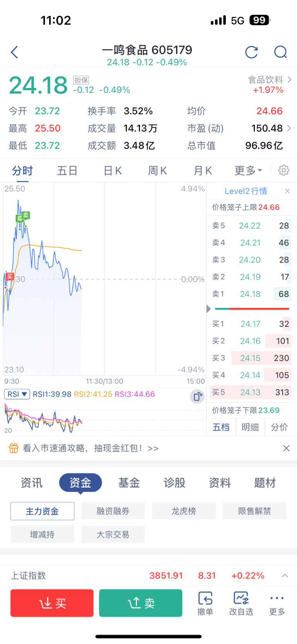The height and width of the screenshot is (644, 297).
Task: Select 主力资金 filter chip
Action: click(42, 511)
